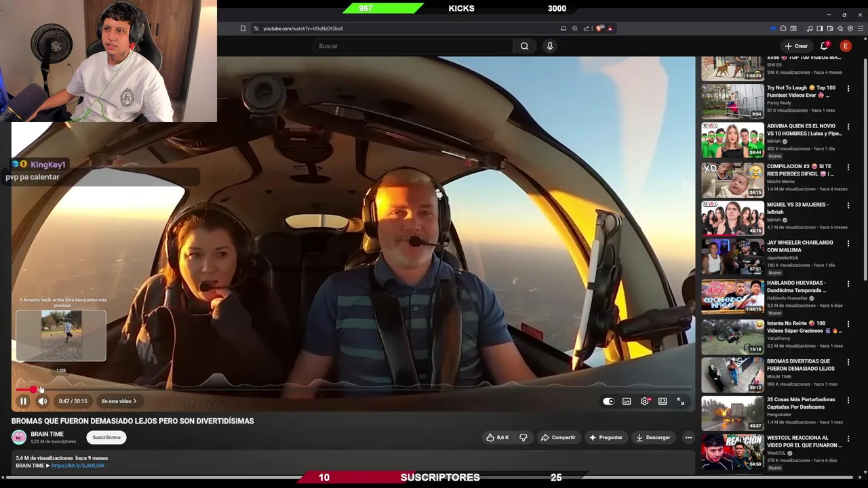
Task: Open the notifications bell
Action: (825, 46)
